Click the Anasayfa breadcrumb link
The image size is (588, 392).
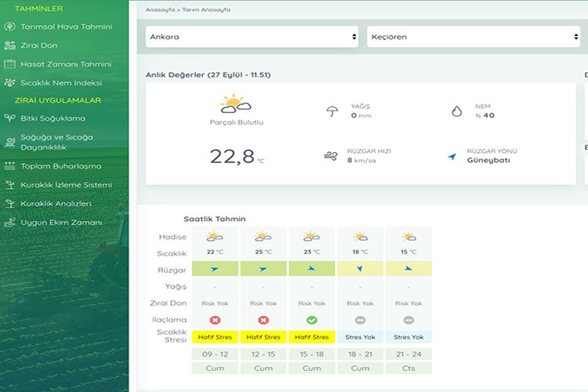158,10
